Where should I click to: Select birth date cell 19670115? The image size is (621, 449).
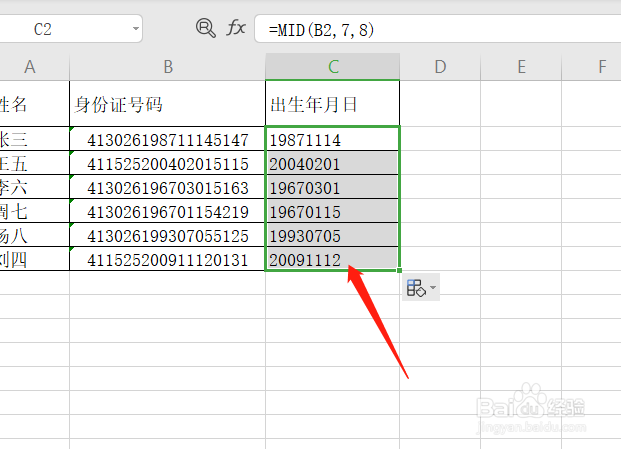(333, 211)
